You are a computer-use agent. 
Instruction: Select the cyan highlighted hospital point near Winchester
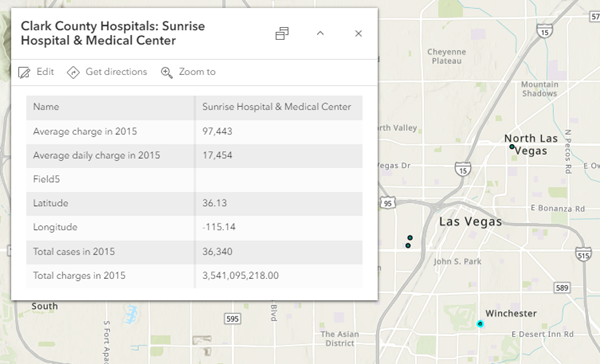480,324
